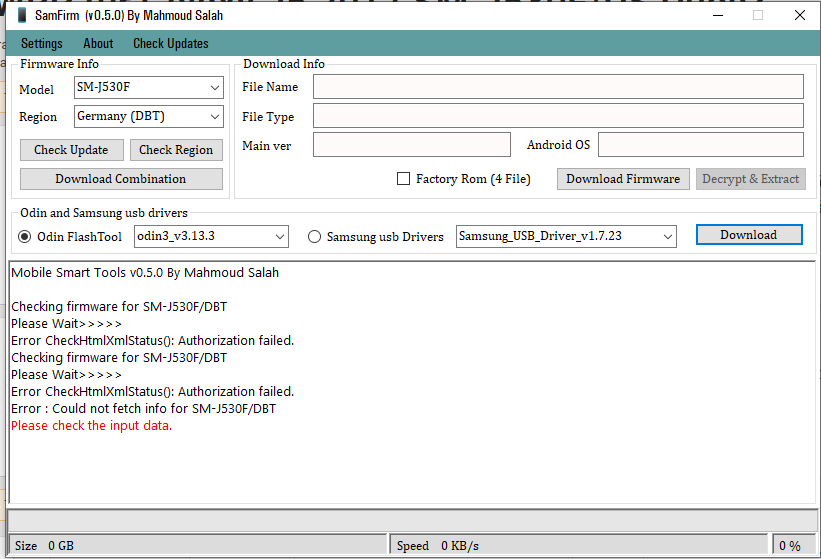Click the SamFirm phone icon in title bar

coord(22,15)
